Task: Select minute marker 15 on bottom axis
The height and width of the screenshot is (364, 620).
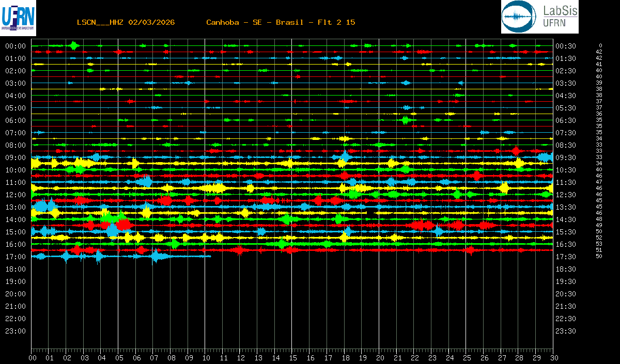Action: tap(292, 357)
